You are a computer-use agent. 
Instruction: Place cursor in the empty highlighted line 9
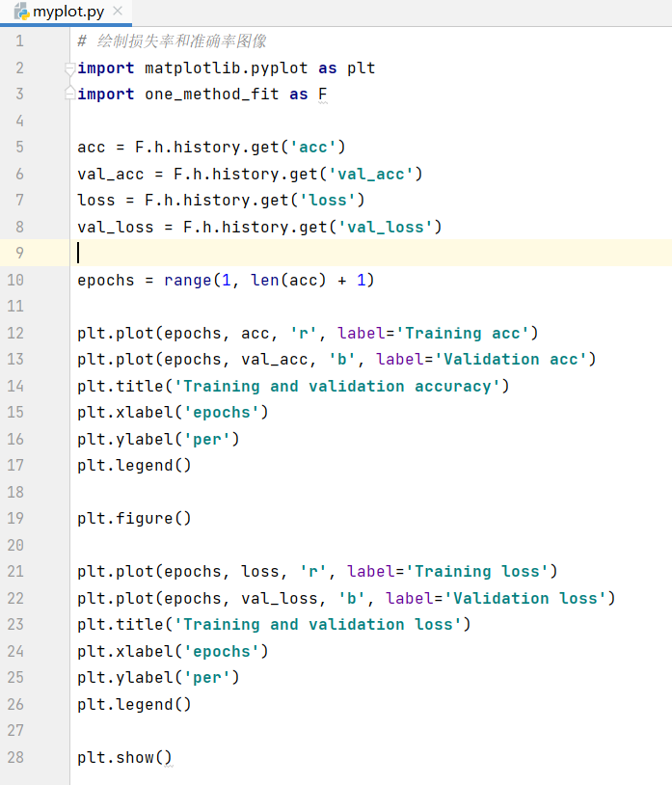pos(371,253)
